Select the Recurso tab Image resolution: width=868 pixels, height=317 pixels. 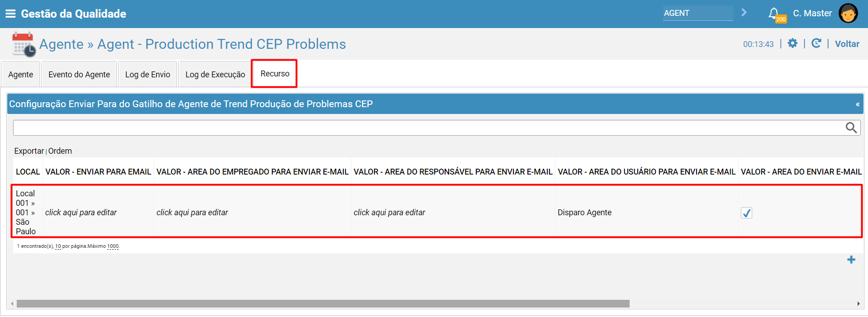click(275, 74)
